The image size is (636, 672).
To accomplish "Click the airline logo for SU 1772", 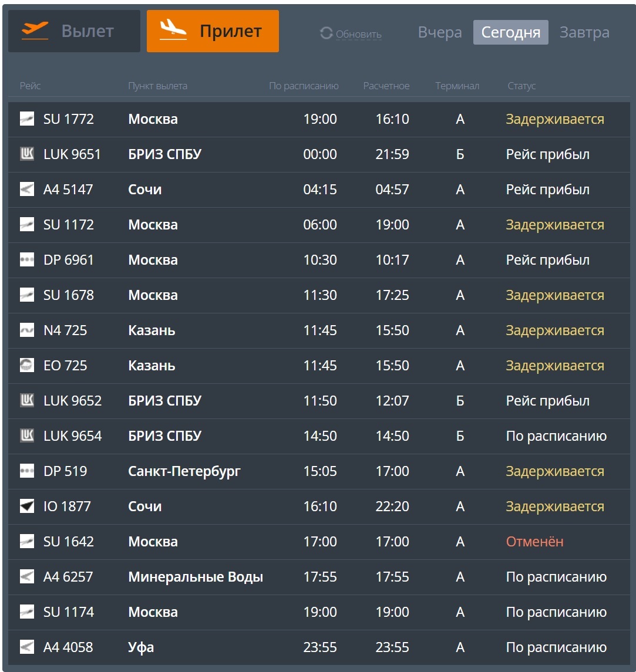I will click(27, 119).
